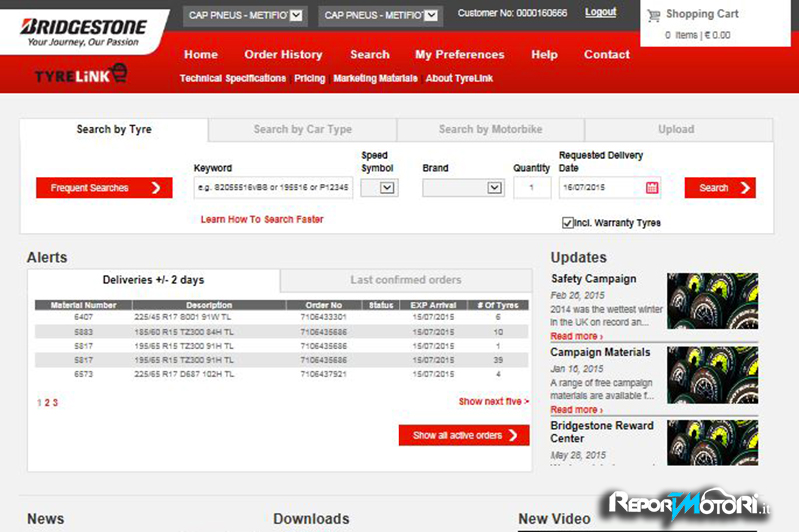Click the Shopping Cart icon
The image size is (799, 532).
tap(654, 15)
